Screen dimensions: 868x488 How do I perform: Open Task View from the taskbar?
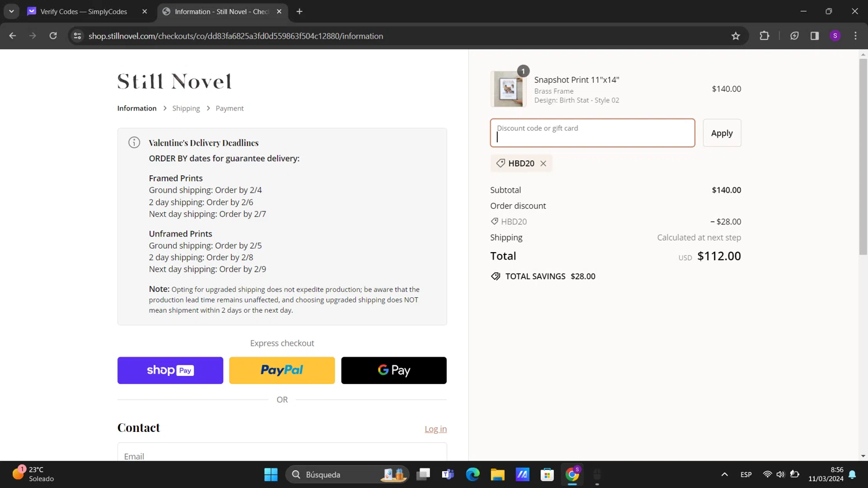click(424, 475)
